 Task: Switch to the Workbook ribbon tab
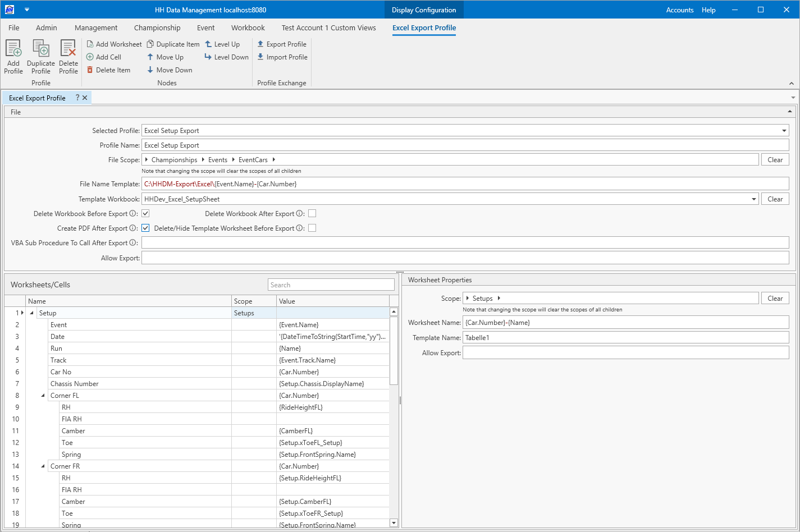tap(248, 27)
